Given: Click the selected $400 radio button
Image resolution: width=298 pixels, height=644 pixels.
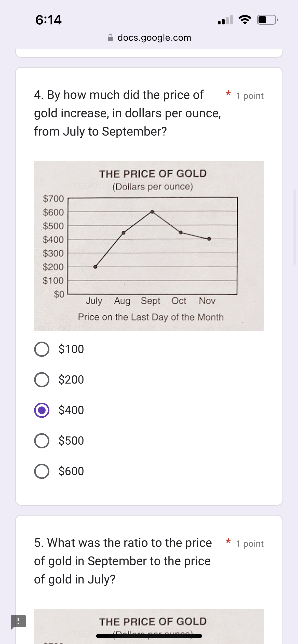Looking at the screenshot, I should click(x=42, y=410).
